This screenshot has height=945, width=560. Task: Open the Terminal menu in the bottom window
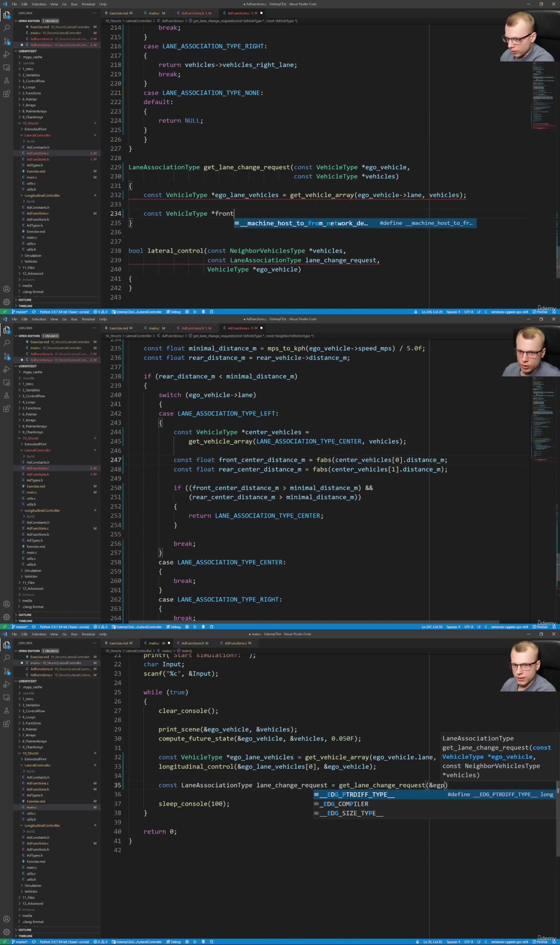pyautogui.click(x=88, y=634)
